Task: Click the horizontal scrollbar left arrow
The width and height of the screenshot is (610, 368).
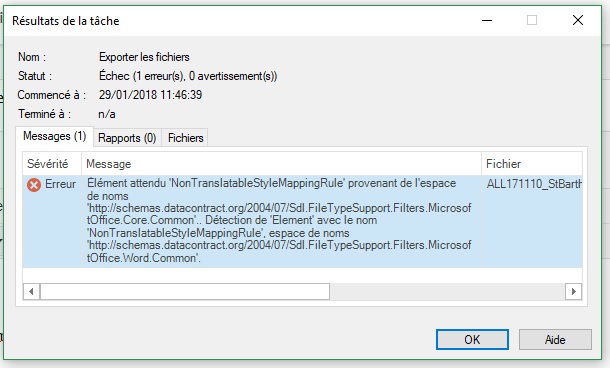Action: [32, 291]
